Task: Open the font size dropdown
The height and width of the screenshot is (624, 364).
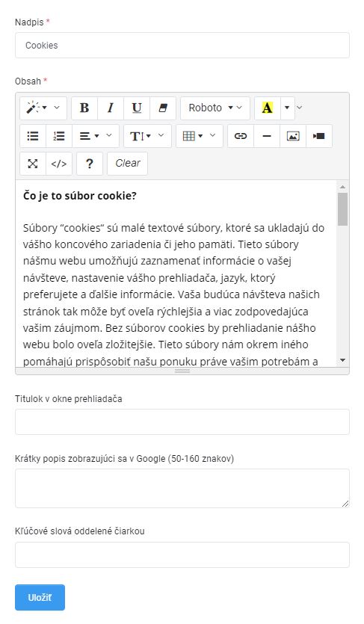Action: click(x=147, y=136)
